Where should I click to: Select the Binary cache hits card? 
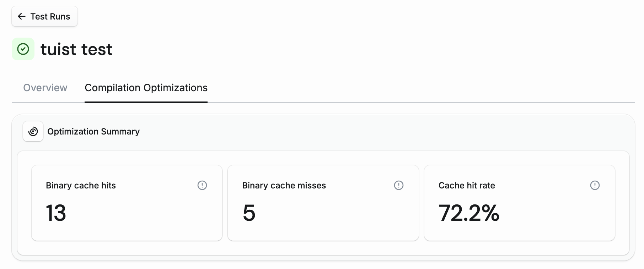(127, 203)
